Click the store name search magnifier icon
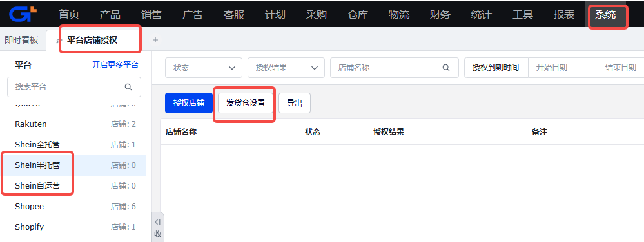The image size is (644, 242). pyautogui.click(x=446, y=68)
